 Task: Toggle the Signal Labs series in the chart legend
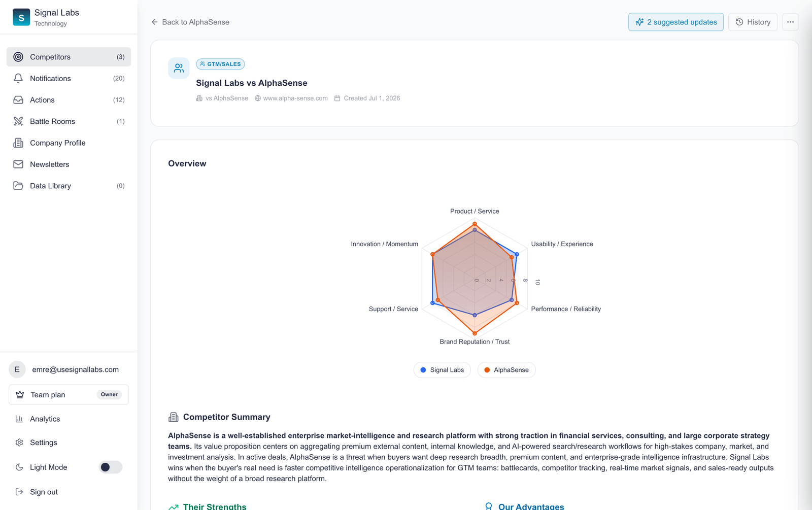(442, 370)
